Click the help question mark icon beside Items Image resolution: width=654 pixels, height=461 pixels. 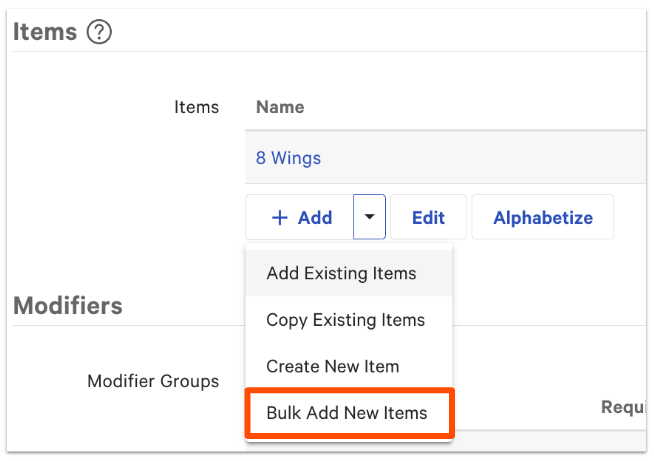pyautogui.click(x=99, y=32)
